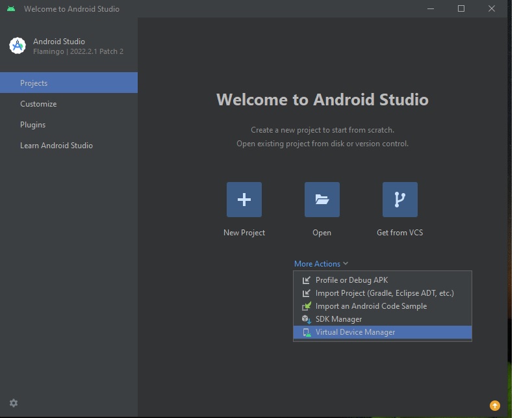The width and height of the screenshot is (532, 418).
Task: Click the orange update notification icon
Action: (x=495, y=406)
